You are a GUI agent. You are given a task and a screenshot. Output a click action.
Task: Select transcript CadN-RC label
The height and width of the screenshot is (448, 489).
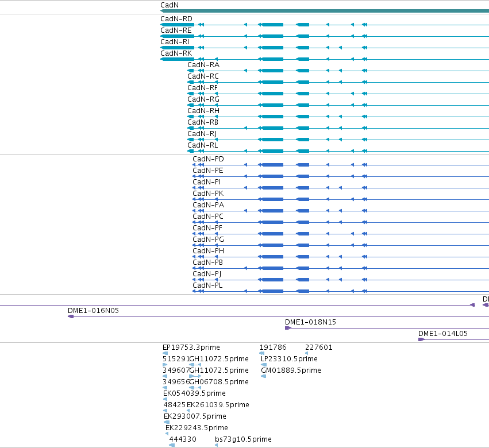click(x=203, y=76)
